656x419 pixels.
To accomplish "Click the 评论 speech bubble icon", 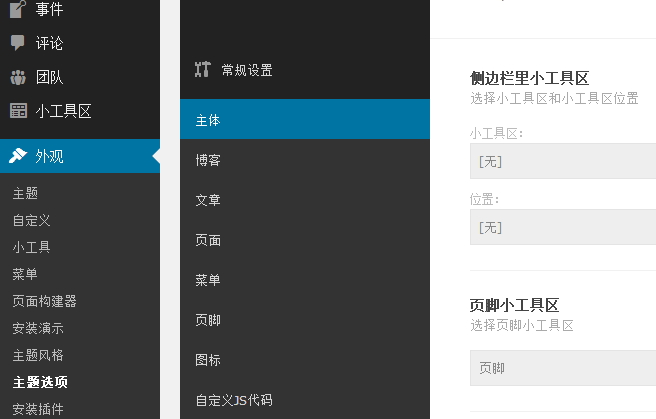I will click(18, 43).
